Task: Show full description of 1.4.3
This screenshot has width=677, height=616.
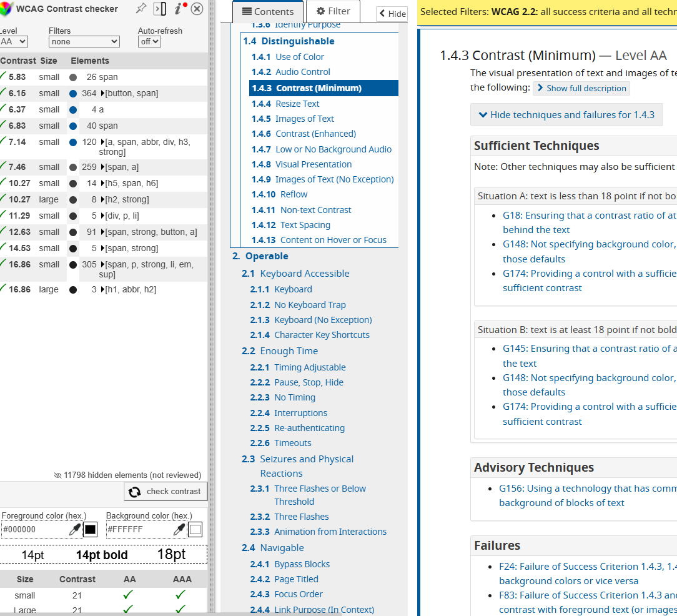Action: pyautogui.click(x=581, y=88)
